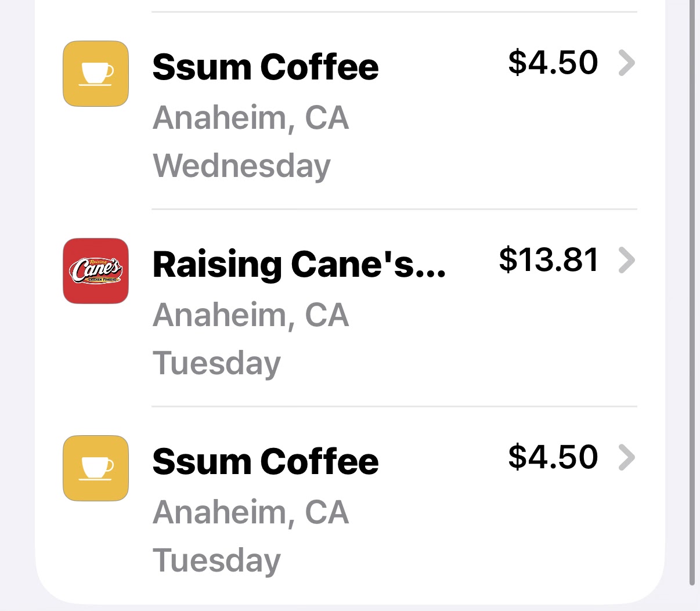Select the Tuesday Ssum Coffee transaction row
Viewport: 700px width, 611px height.
tap(348, 505)
